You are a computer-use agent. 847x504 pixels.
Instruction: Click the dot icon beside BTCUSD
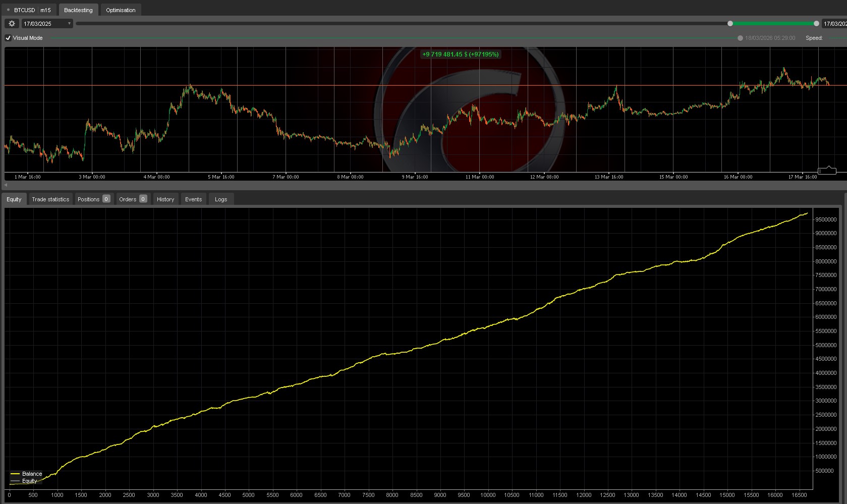pos(8,10)
